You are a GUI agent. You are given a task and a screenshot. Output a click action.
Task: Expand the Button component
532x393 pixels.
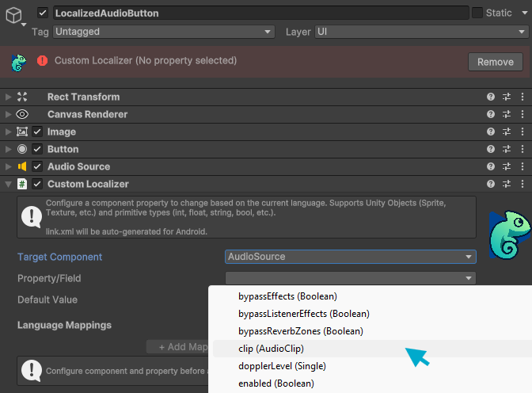click(8, 149)
